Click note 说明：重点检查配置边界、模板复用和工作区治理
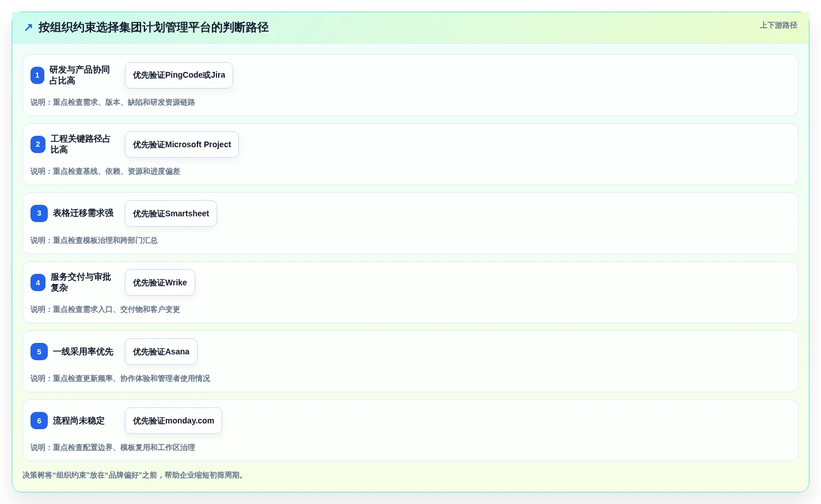Viewport: 821px width, 504px height. [113, 448]
